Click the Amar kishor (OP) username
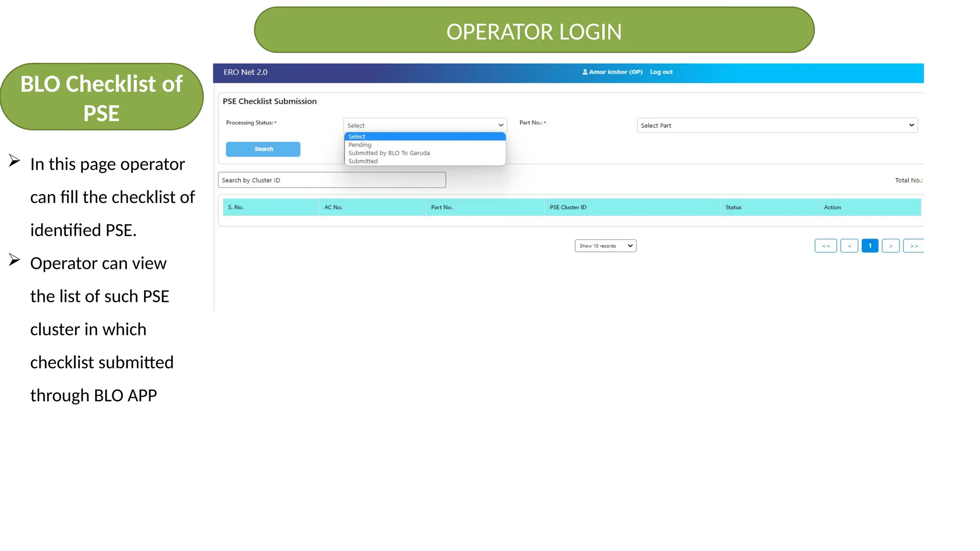Screen dimensions: 980x551 [x=615, y=72]
